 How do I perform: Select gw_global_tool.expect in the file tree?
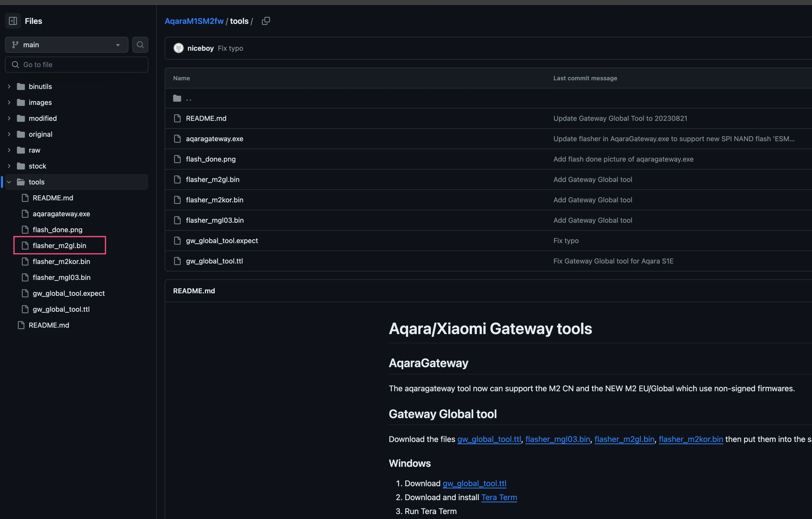coord(69,294)
